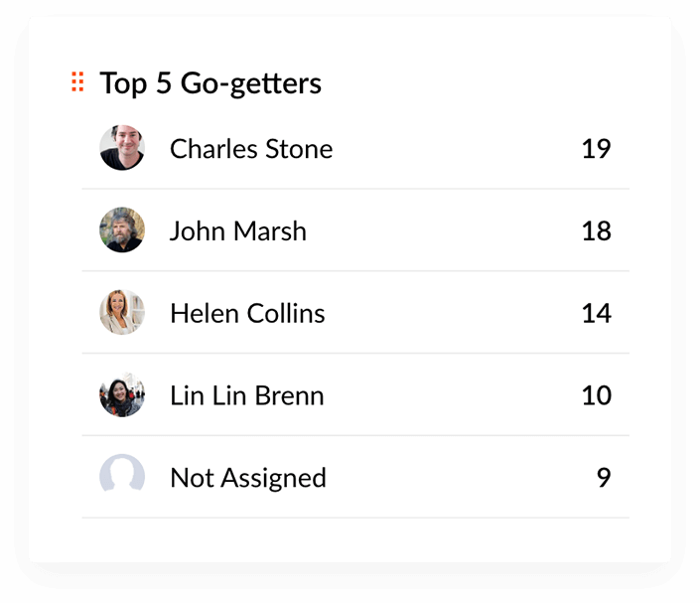Screen dimensions: 700x603
Task: Click empty space right of the Go-getters title
Action: point(477,83)
